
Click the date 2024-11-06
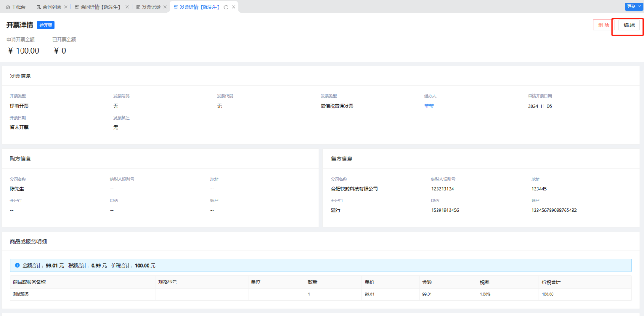point(540,106)
